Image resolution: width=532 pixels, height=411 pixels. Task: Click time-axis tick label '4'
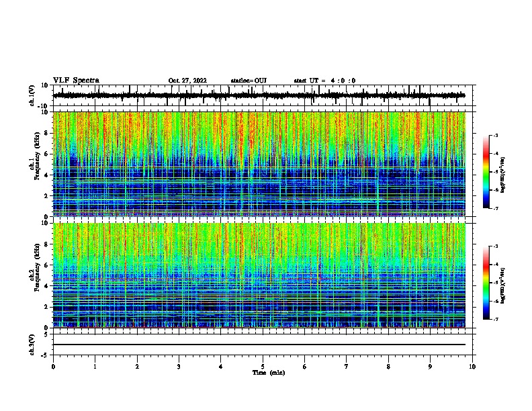tap(221, 367)
